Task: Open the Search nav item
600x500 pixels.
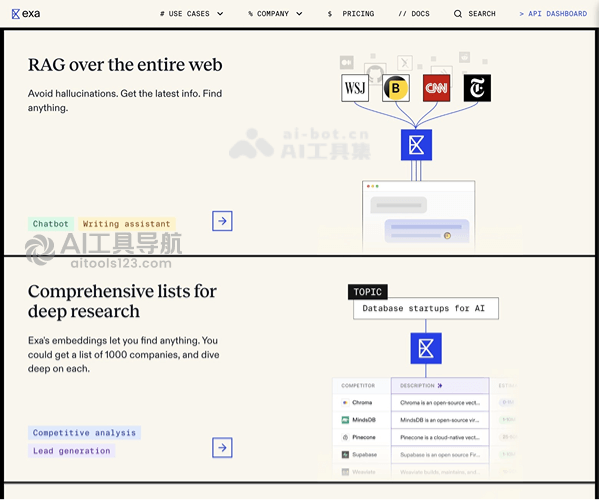Action: [474, 14]
